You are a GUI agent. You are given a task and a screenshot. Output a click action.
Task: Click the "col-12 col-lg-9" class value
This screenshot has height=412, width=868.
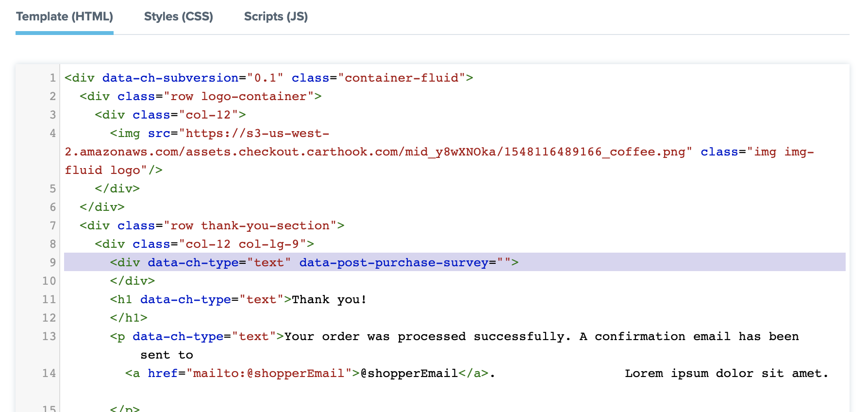(x=242, y=244)
